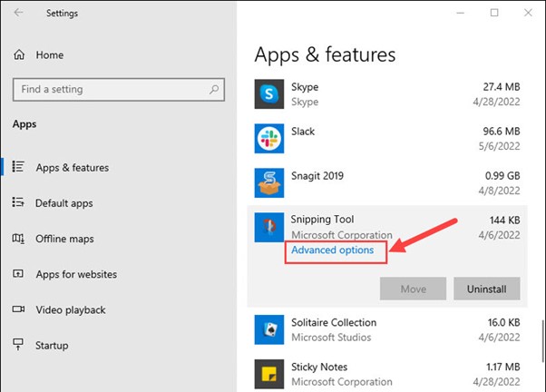The height and width of the screenshot is (392, 546).
Task: Click the Skype app icon
Action: pyautogui.click(x=268, y=94)
